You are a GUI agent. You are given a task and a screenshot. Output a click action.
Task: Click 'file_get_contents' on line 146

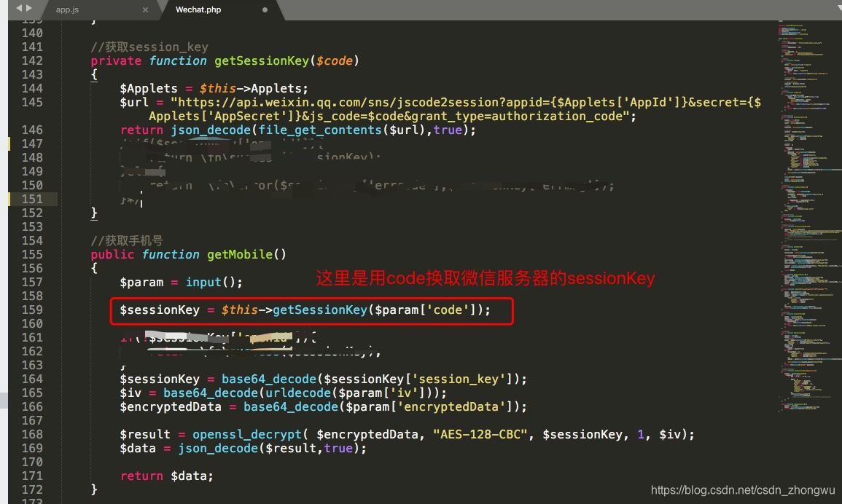point(320,130)
